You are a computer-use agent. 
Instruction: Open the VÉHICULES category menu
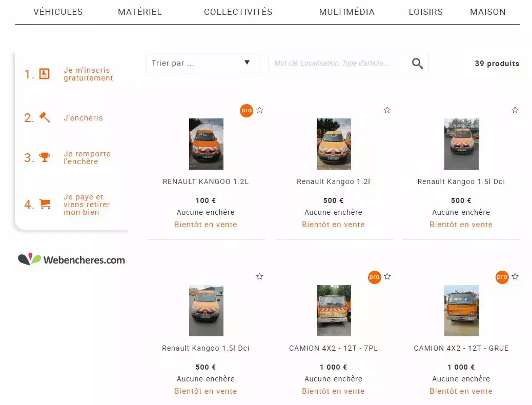click(58, 12)
